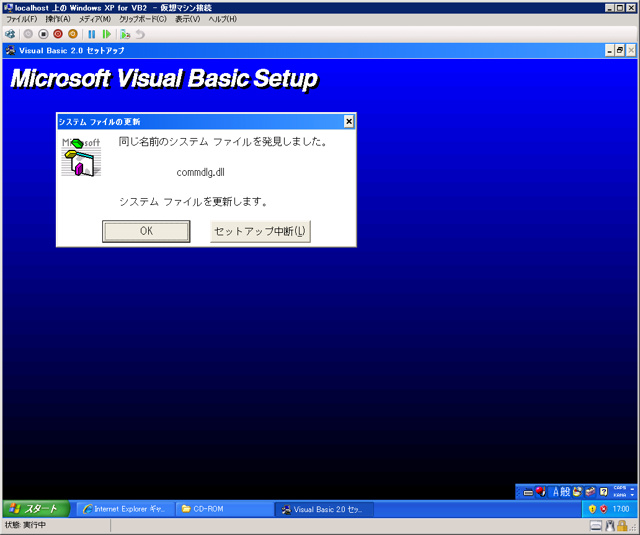This screenshot has width=640, height=535.
Task: Open the 操作(A) menu
Action: pos(58,19)
